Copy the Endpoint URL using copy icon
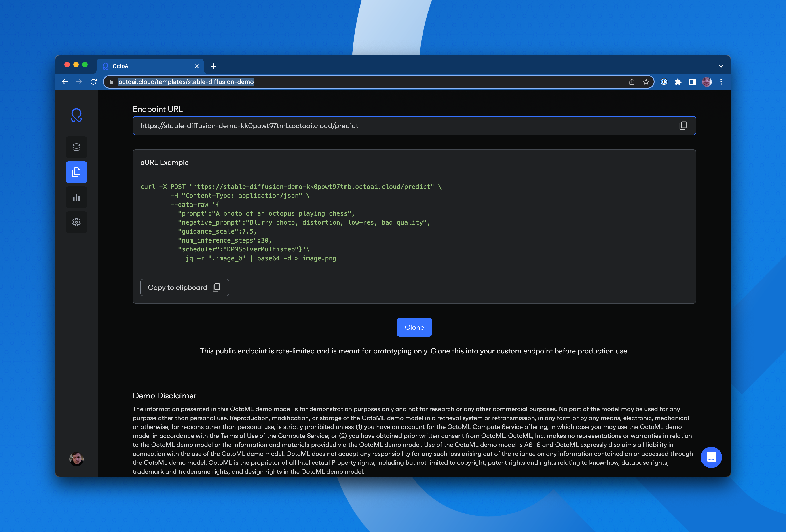 point(683,126)
